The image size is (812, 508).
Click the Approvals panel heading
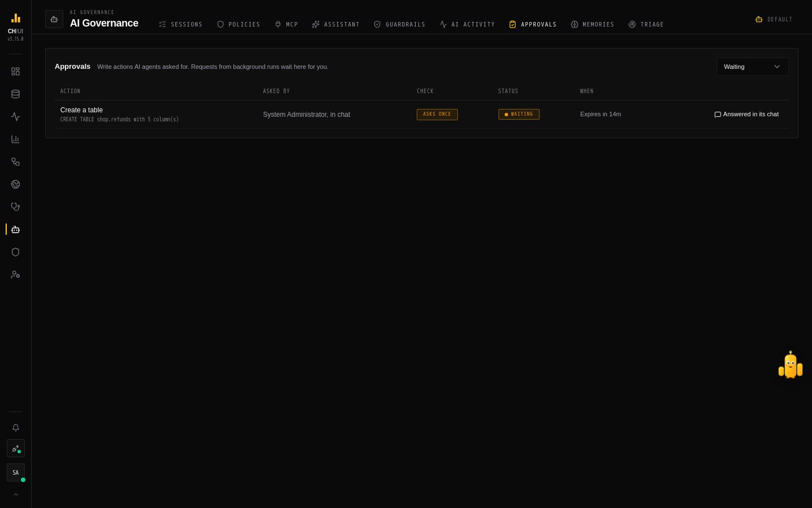[x=73, y=67]
